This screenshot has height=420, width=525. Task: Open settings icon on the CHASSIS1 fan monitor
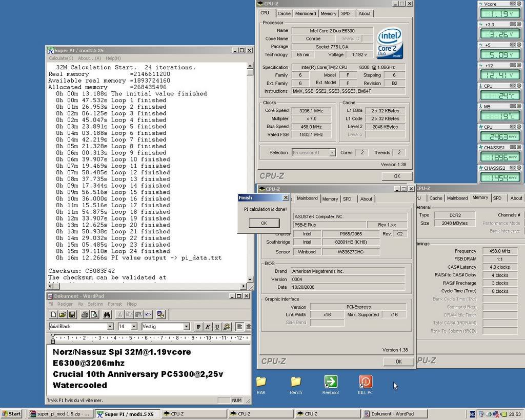point(513,147)
